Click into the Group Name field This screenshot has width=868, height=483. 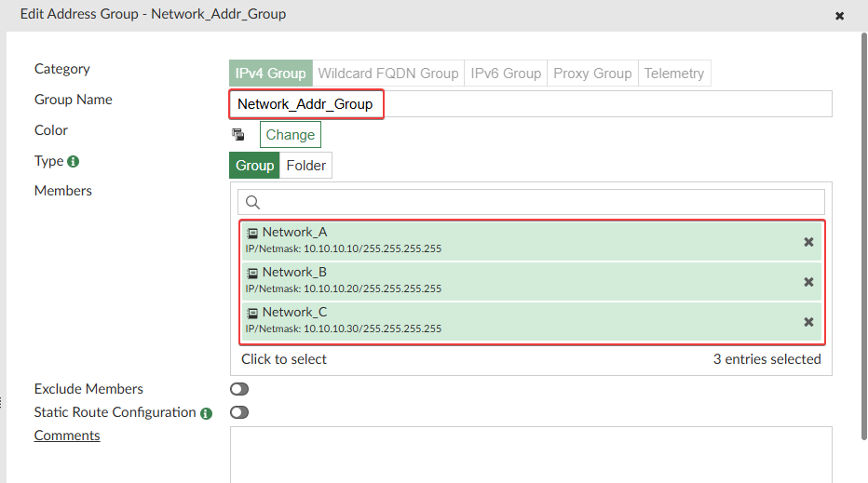[x=530, y=104]
